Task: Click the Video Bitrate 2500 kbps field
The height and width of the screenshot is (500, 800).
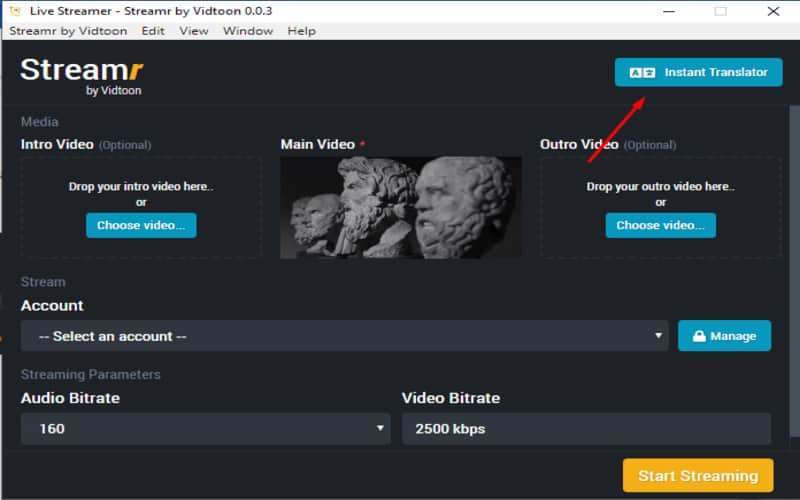Action: point(586,429)
